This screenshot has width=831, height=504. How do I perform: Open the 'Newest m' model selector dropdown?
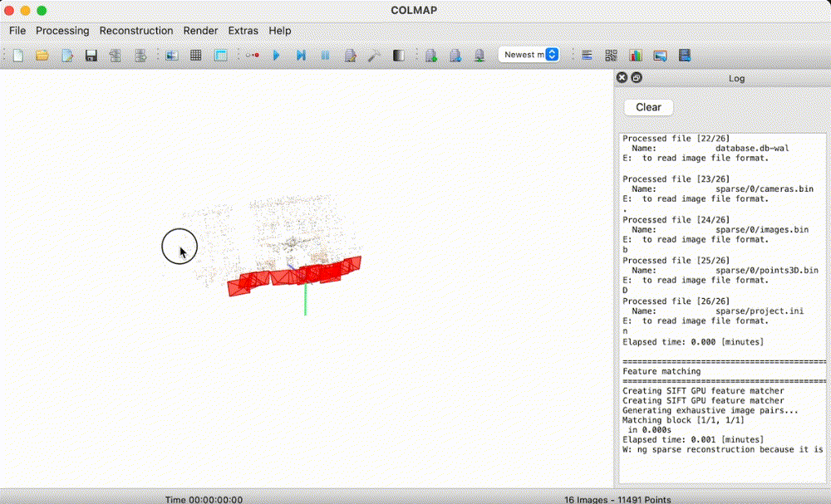529,55
